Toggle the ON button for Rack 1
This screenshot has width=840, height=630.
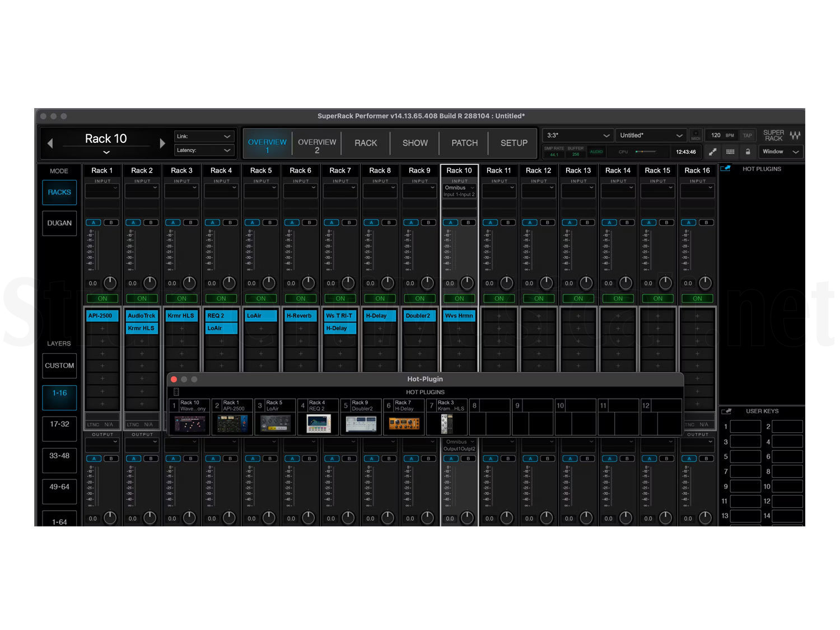[x=101, y=298]
